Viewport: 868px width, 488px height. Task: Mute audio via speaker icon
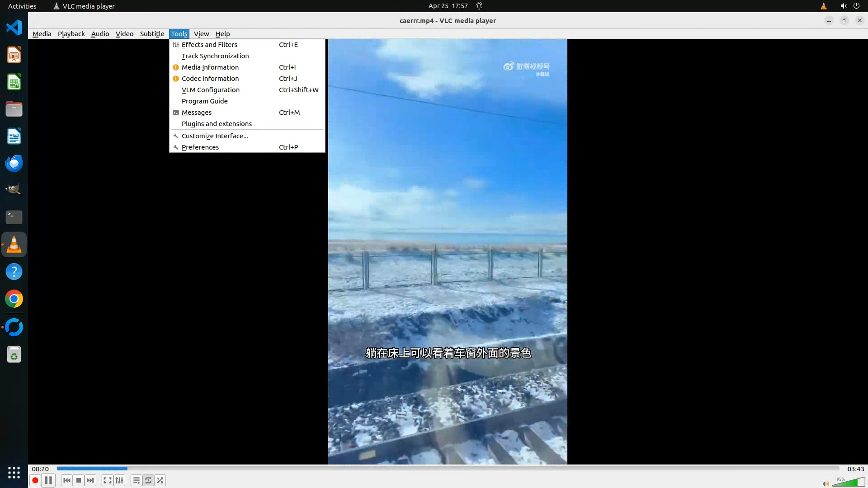click(x=826, y=483)
